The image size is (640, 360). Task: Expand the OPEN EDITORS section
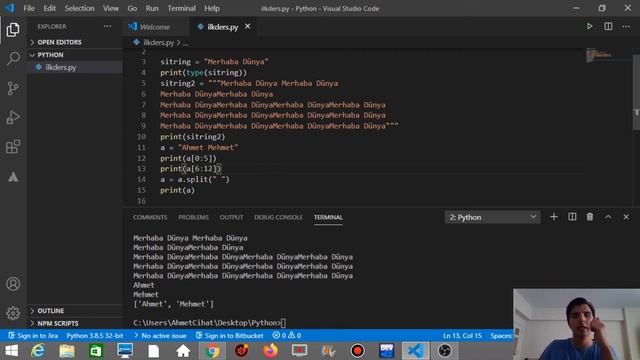tap(75, 42)
